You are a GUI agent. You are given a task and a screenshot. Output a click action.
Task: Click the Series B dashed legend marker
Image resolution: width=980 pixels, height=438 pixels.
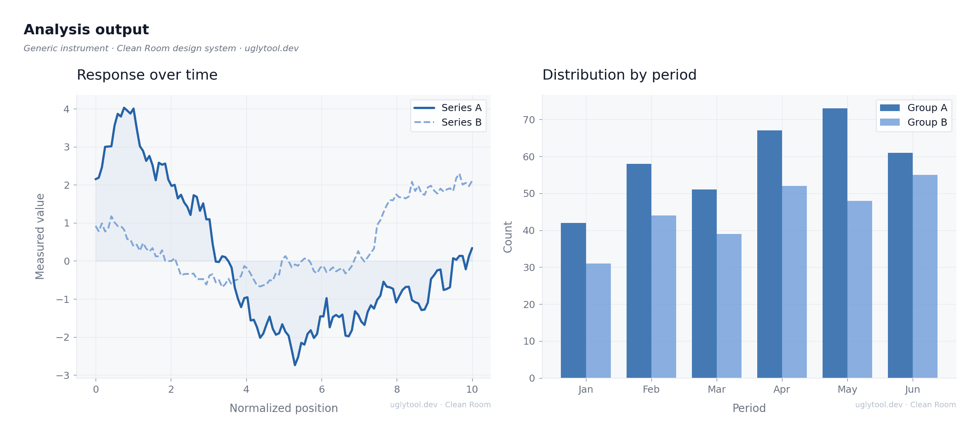coord(424,122)
